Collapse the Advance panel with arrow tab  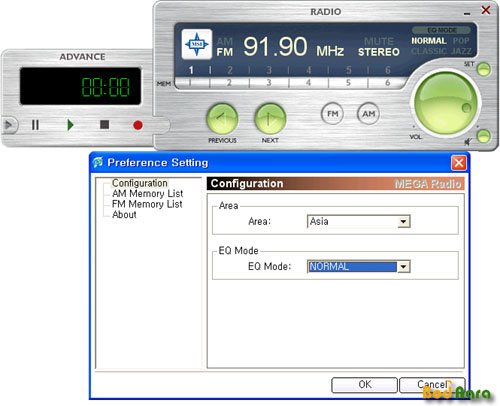9,125
